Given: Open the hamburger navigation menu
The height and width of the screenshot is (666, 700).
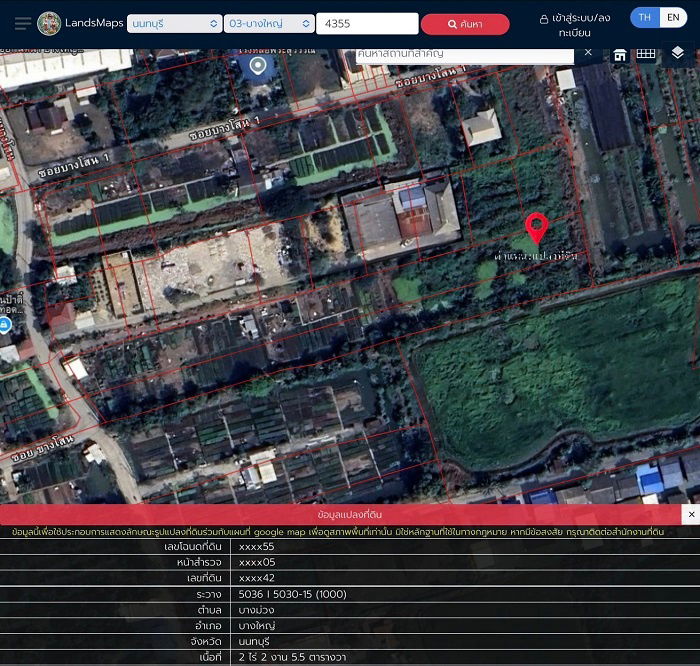Looking at the screenshot, I should [x=22, y=23].
